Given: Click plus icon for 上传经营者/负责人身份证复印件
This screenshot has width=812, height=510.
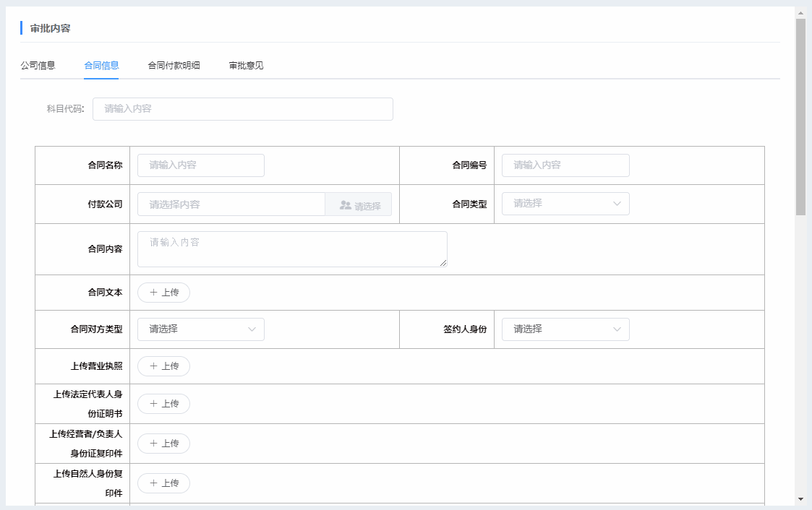Looking at the screenshot, I should [x=153, y=444].
